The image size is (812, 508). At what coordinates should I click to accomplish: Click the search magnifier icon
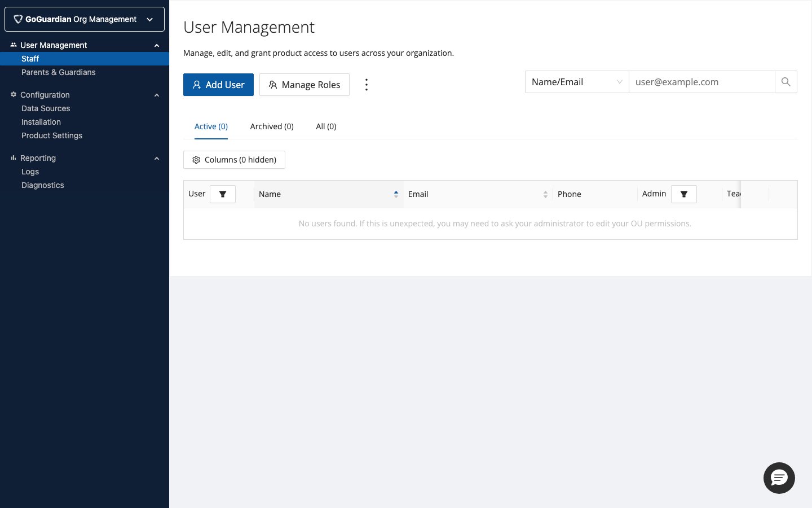785,82
